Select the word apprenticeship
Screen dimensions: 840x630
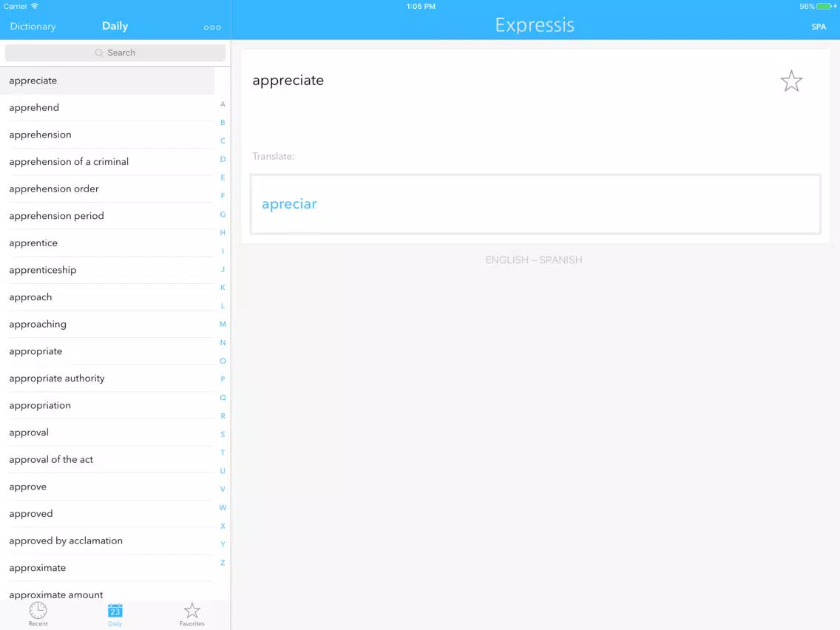pos(107,270)
